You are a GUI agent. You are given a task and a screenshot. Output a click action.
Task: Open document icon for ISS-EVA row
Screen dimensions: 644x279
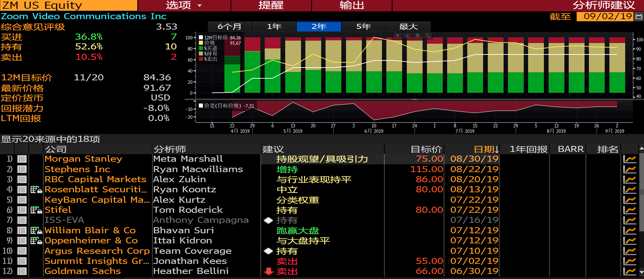22,220
